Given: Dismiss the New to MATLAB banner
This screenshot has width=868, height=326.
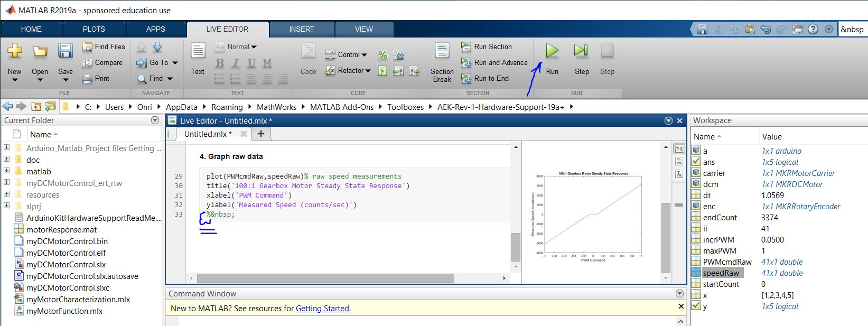Looking at the screenshot, I should [681, 306].
